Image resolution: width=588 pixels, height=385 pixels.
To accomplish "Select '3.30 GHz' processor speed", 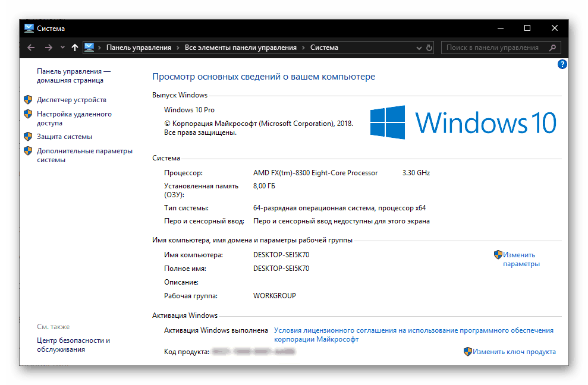I will pos(416,173).
